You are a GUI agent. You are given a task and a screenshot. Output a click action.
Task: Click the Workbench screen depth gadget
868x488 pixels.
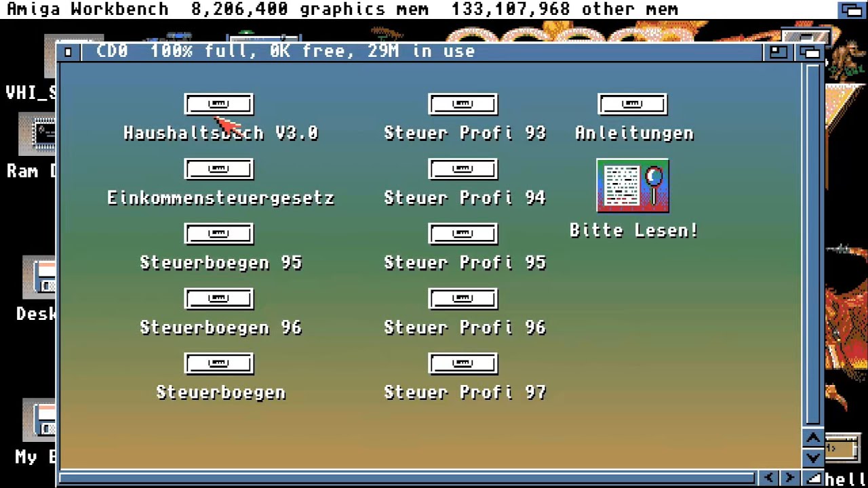852,9
